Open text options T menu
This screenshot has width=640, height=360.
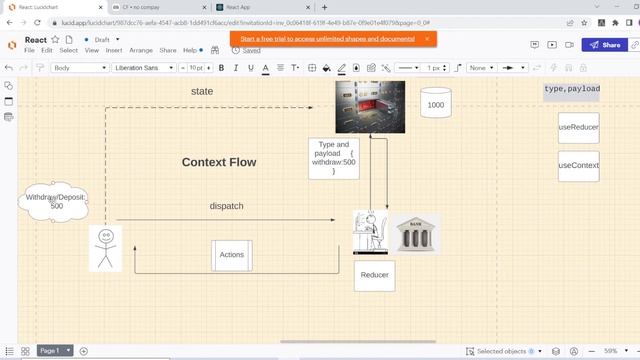coord(295,68)
